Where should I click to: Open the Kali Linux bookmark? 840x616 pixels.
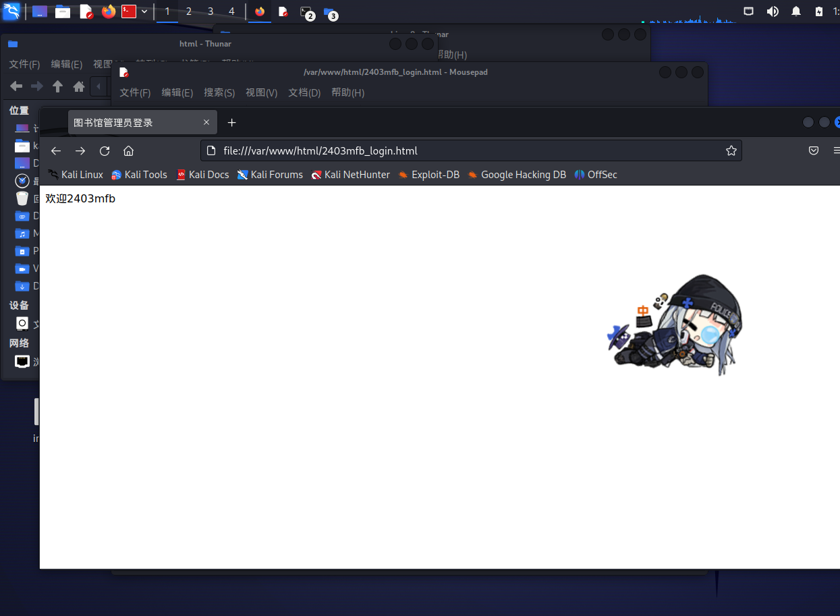(x=76, y=174)
